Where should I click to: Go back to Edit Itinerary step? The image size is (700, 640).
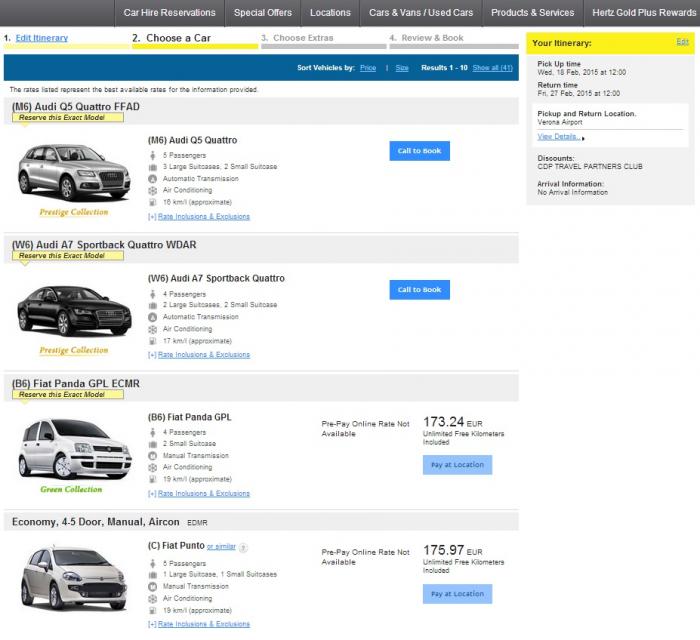coord(42,38)
